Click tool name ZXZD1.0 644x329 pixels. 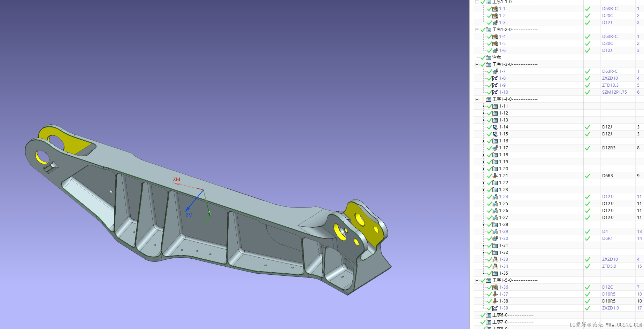click(611, 308)
